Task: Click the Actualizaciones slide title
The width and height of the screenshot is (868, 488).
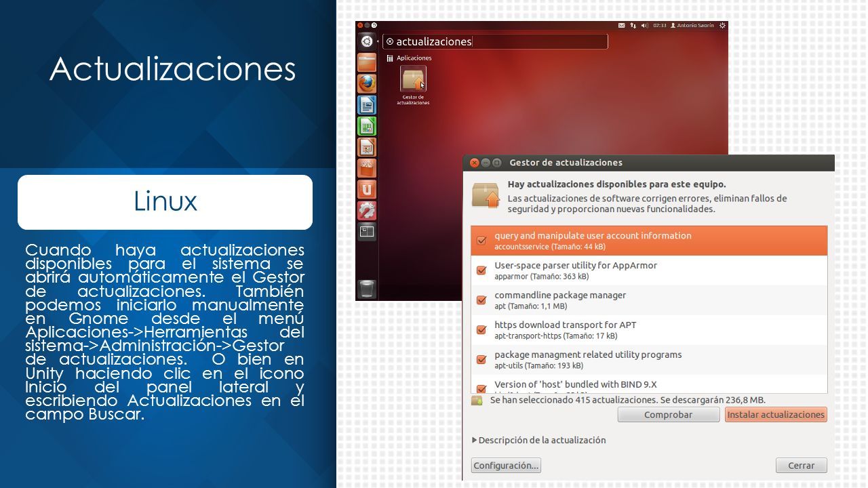Action: (x=172, y=68)
